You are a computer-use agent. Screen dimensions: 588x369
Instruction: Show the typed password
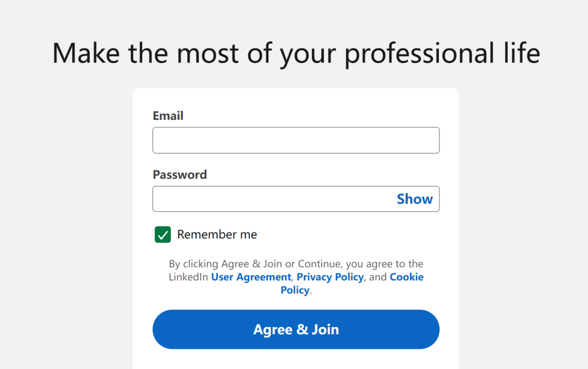[x=414, y=199]
